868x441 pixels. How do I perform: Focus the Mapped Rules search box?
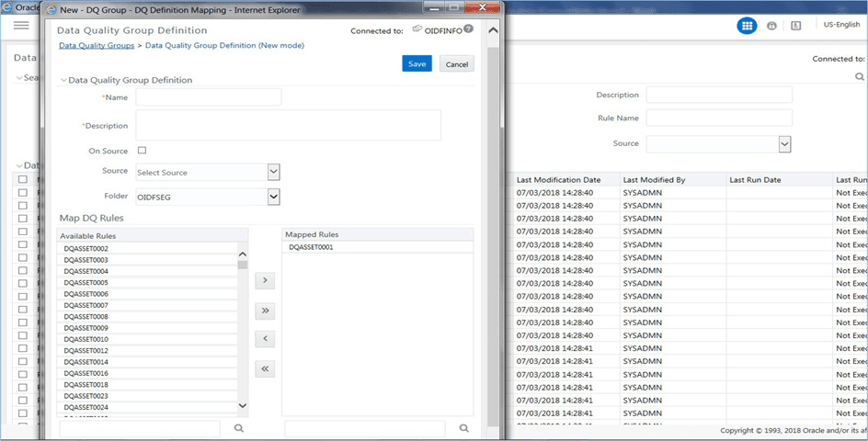pos(365,428)
